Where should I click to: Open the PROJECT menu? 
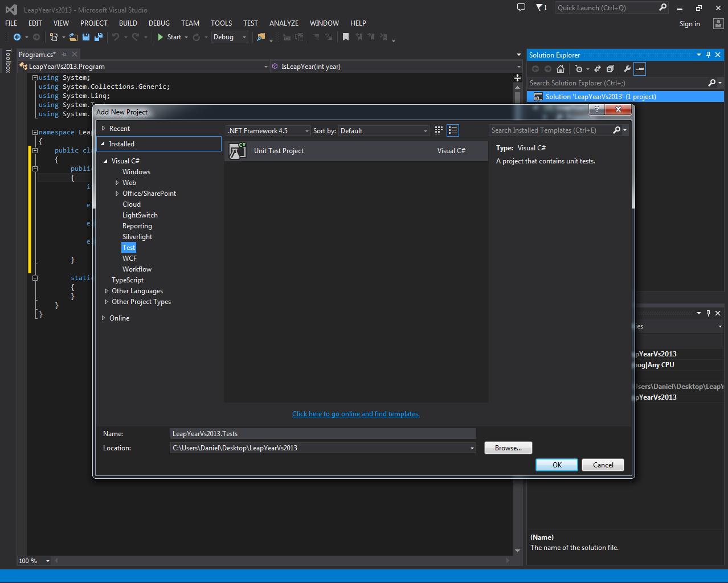pyautogui.click(x=94, y=23)
